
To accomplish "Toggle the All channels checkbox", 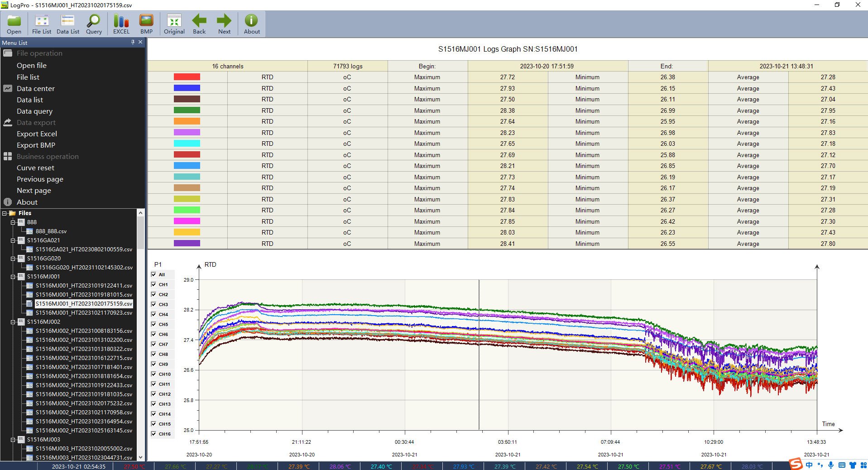I will coord(154,274).
